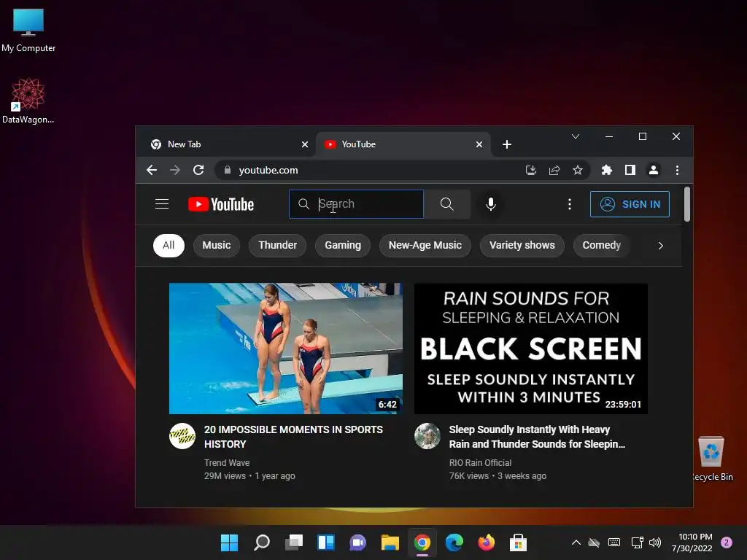Click the install app icon in address bar
Viewport: 747px width, 560px height.
(531, 170)
